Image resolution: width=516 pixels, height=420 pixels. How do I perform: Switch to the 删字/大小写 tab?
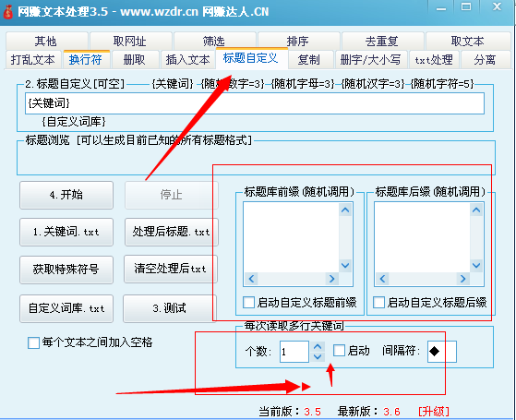point(371,60)
